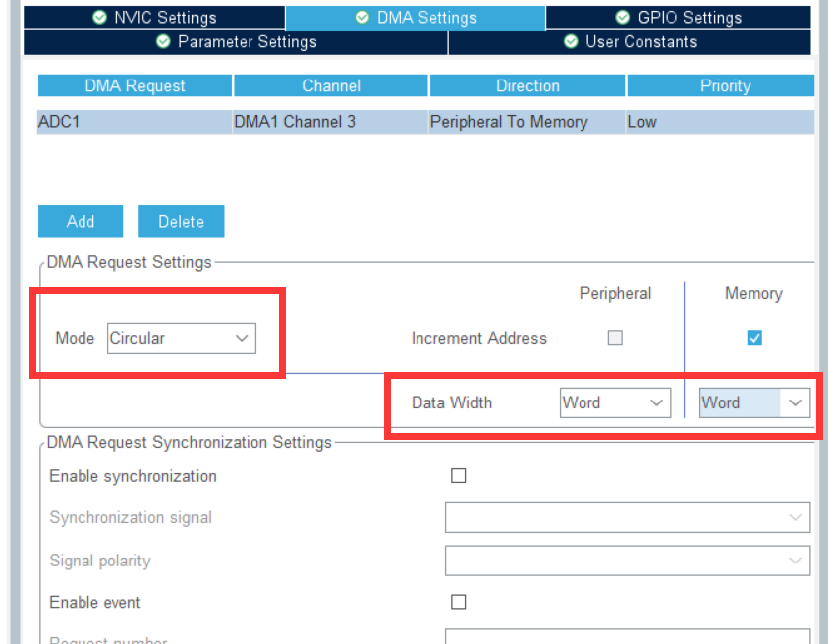This screenshot has width=833, height=644.
Task: Click the green check icon on GPIO Settings
Action: click(623, 18)
